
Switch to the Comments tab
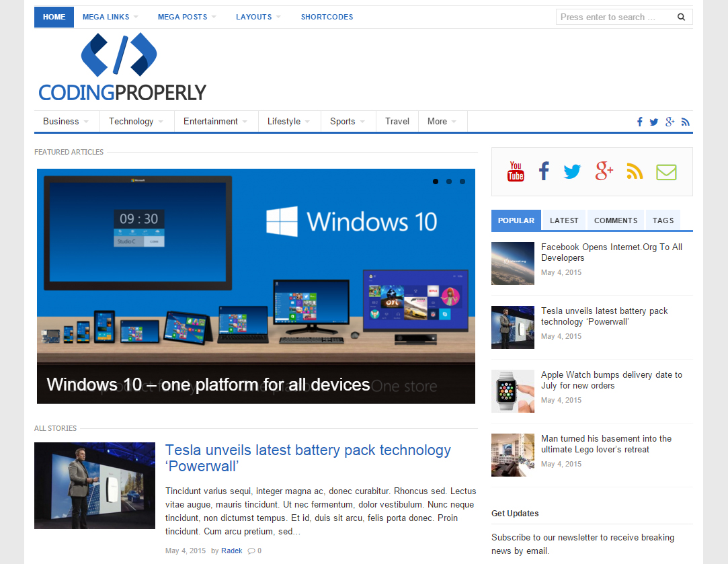(616, 220)
